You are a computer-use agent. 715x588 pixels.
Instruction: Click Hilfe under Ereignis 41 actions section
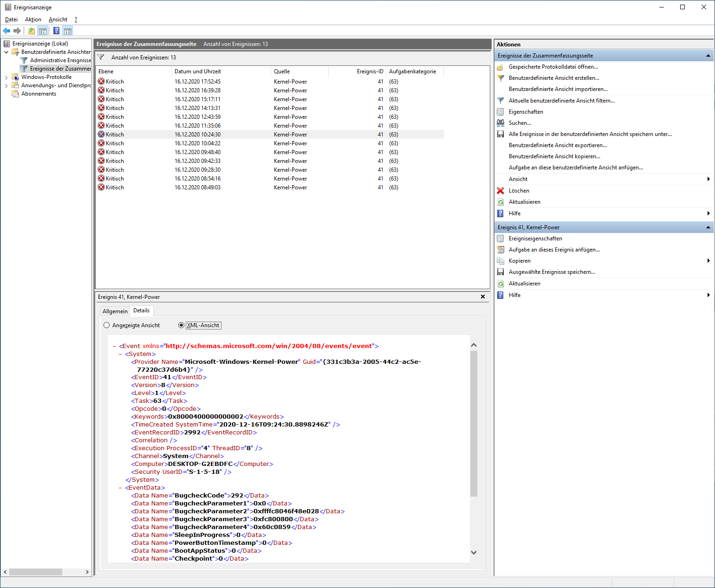point(514,295)
